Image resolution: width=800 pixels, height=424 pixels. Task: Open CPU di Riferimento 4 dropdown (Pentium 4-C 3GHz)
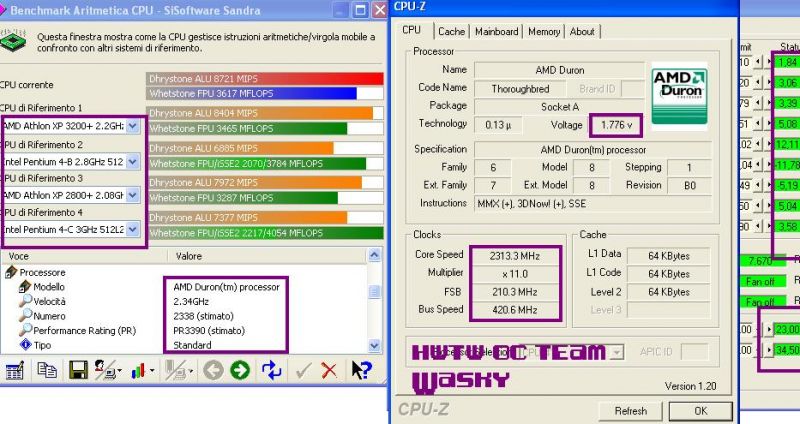133,230
